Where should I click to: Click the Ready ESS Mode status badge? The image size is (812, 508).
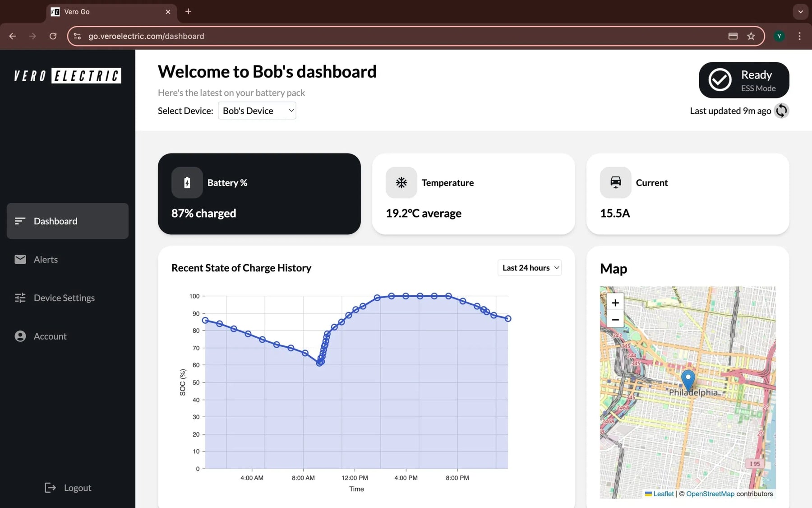click(x=743, y=80)
